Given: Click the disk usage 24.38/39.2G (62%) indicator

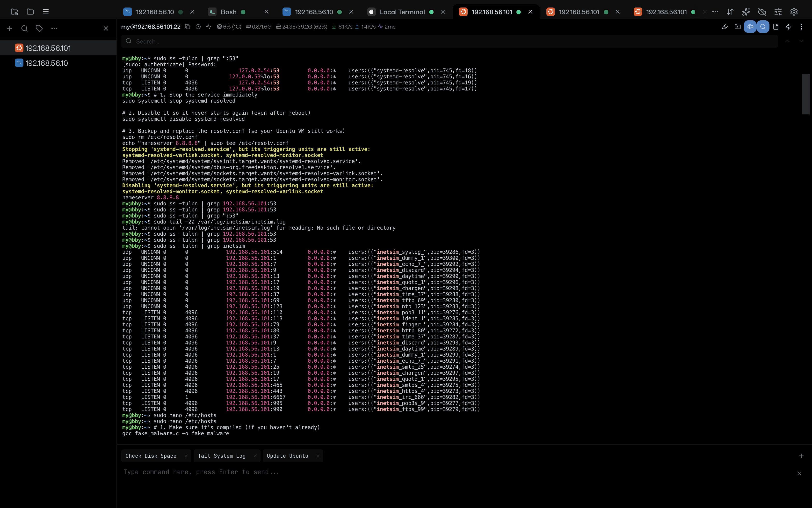Looking at the screenshot, I should (302, 27).
